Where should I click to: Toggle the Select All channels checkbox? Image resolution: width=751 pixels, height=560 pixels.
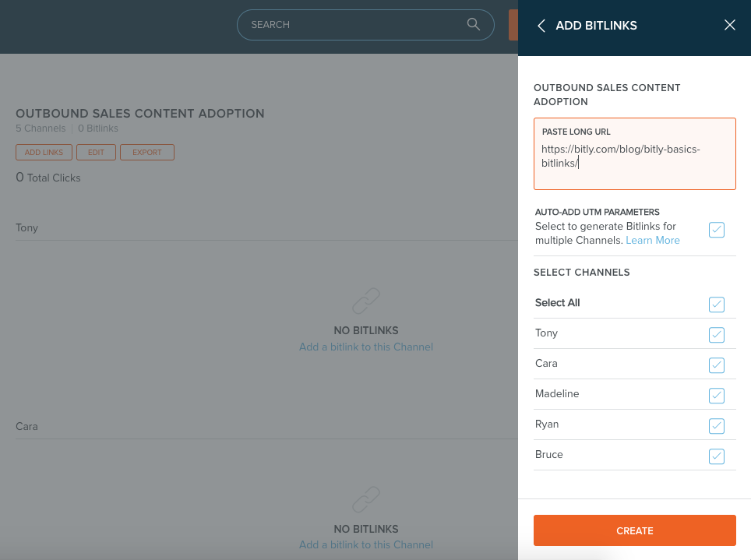717,305
